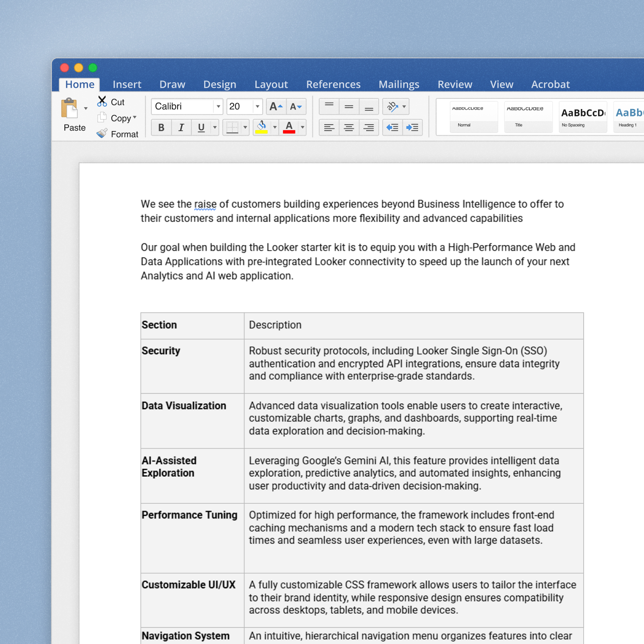Open the Acrobat tab
644x644 pixels.
click(x=550, y=85)
